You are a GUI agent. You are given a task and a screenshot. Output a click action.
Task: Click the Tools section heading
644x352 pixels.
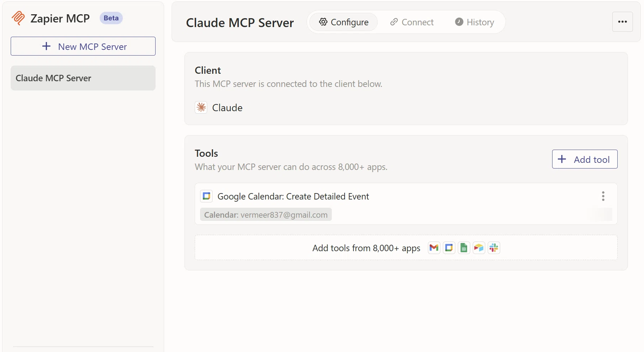point(206,153)
